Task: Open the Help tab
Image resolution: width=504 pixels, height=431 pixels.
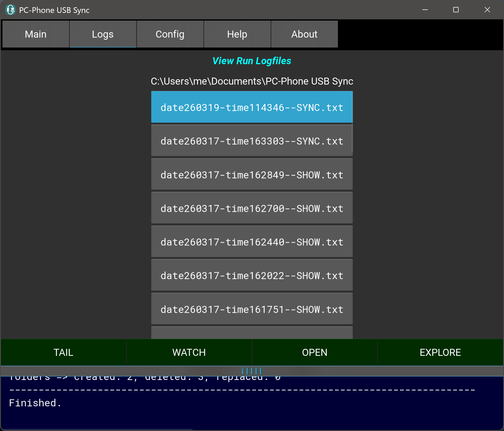Action: pyautogui.click(x=237, y=34)
